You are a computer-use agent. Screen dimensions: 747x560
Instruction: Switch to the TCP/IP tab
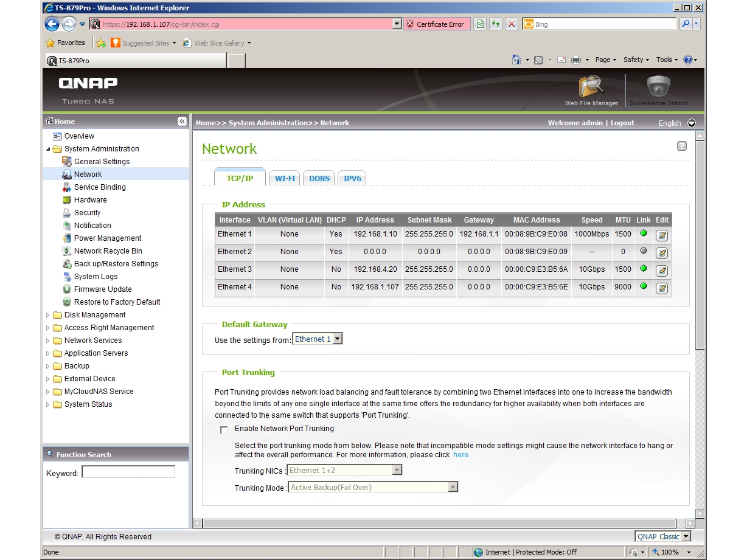coord(240,178)
